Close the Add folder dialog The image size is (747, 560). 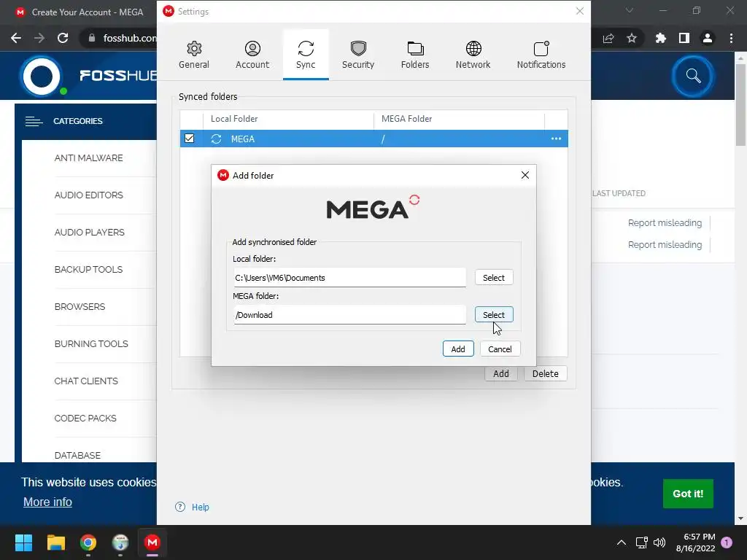tap(525, 175)
